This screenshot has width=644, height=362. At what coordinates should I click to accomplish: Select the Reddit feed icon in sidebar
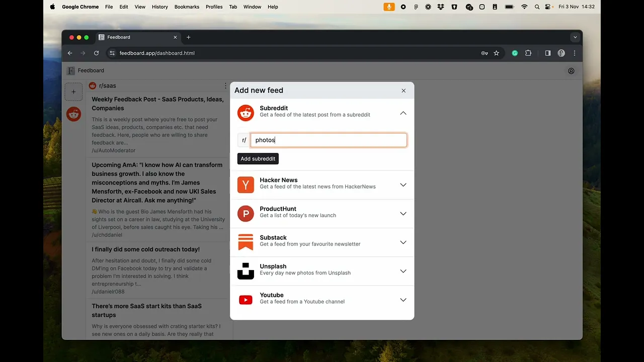[x=73, y=114]
